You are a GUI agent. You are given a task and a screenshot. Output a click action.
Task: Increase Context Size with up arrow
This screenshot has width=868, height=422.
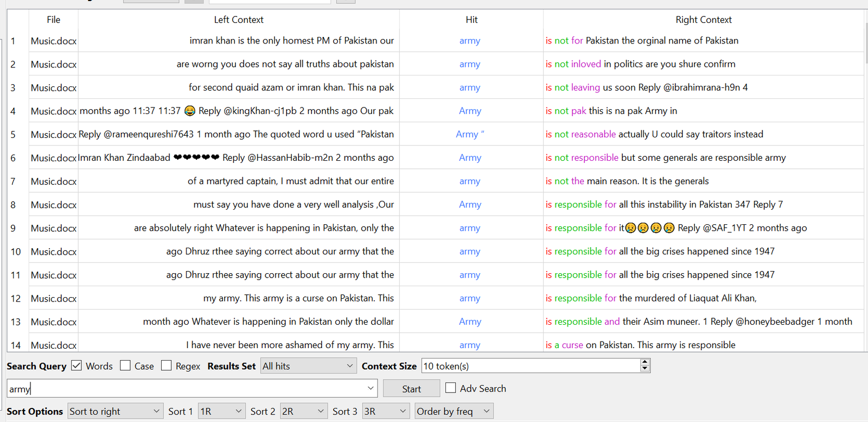(644, 362)
